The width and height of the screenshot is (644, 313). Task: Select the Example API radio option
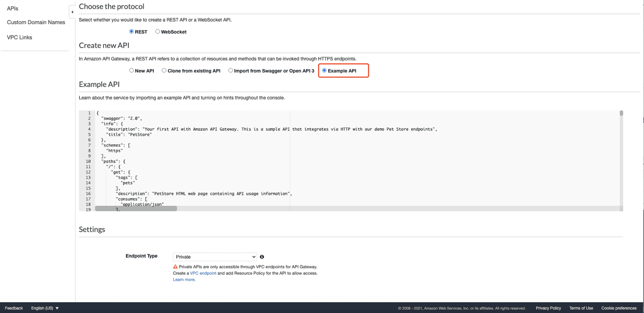[324, 70]
